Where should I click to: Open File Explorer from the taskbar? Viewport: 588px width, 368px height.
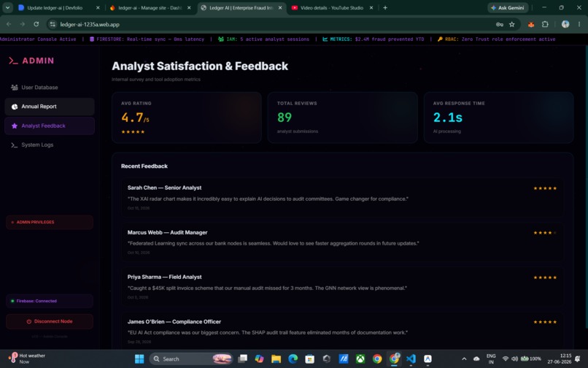coord(276,359)
